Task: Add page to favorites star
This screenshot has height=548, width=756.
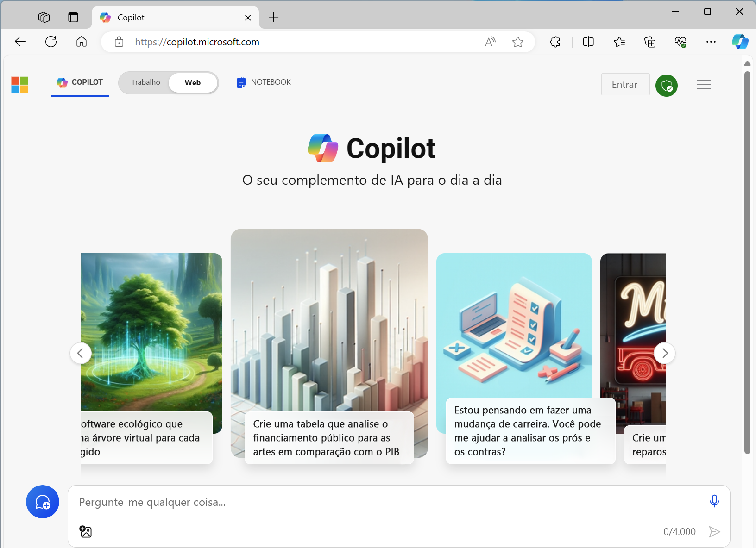Action: [518, 42]
